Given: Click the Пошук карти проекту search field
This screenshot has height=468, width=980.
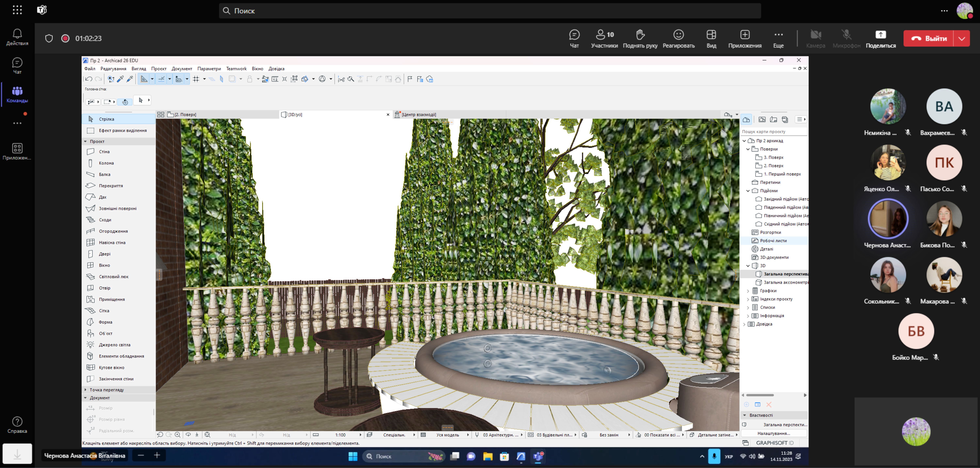Looking at the screenshot, I should (774, 132).
